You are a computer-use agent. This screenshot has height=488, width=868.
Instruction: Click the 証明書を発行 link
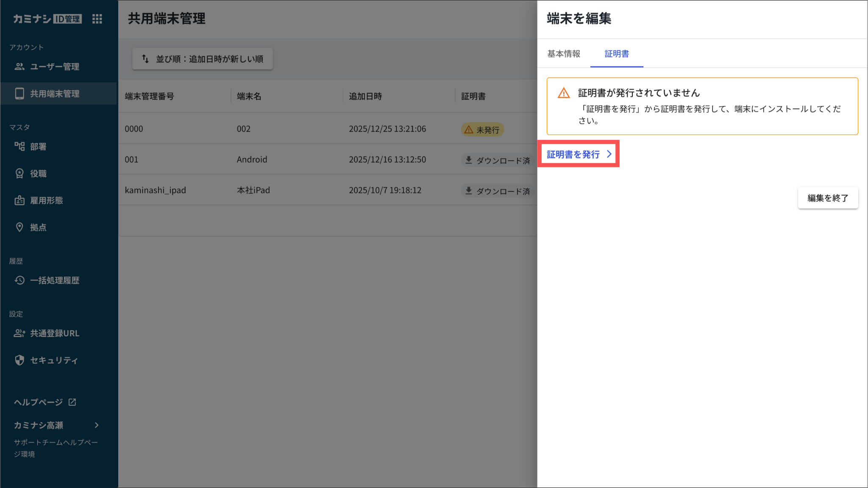pos(573,154)
